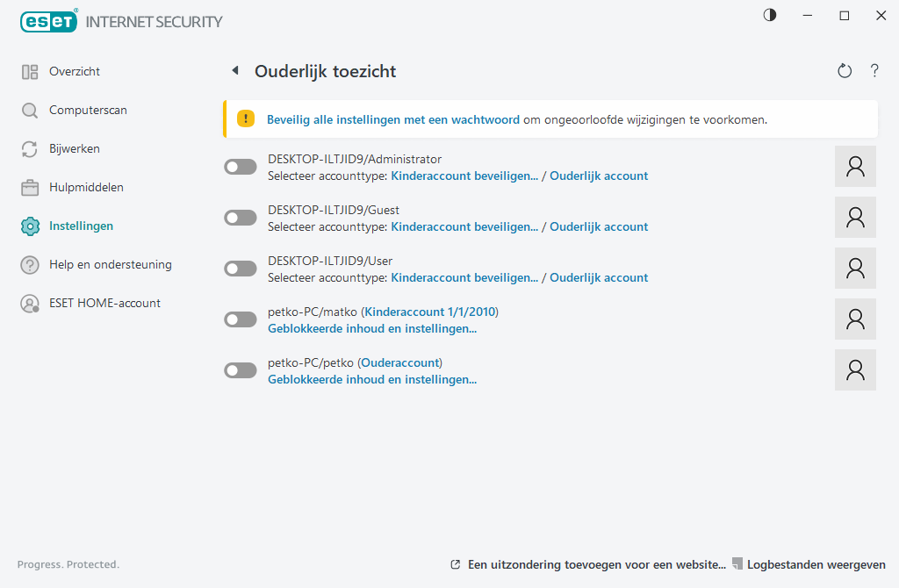Select Ouderlijk account for DESKTOP-ILTJID9/User
This screenshot has width=899, height=588.
[x=599, y=277]
